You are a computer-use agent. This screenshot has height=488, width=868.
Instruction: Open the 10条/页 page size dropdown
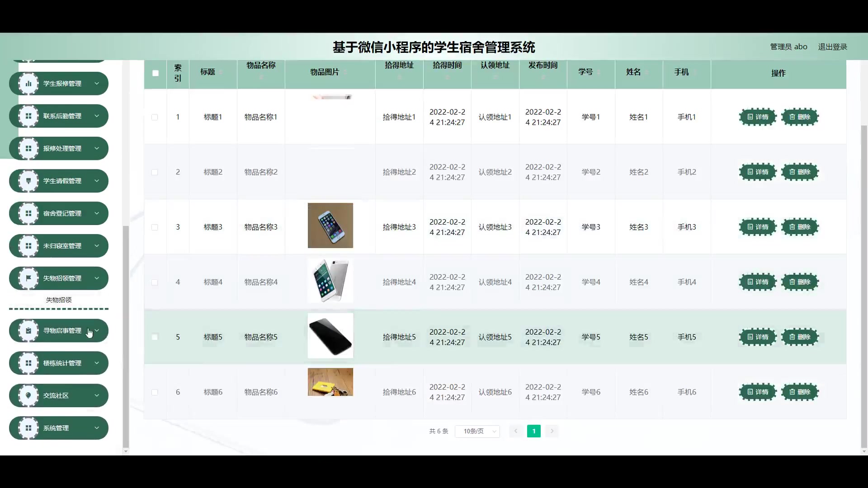click(477, 431)
